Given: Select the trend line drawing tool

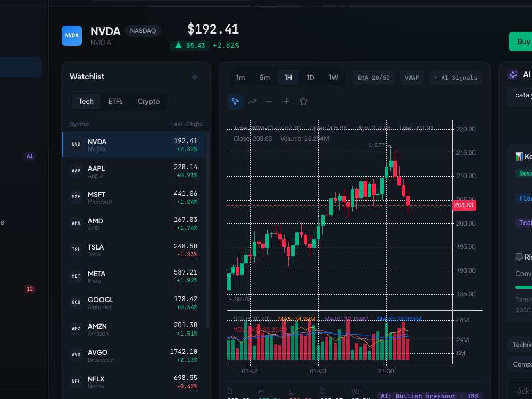Looking at the screenshot, I should [x=252, y=102].
